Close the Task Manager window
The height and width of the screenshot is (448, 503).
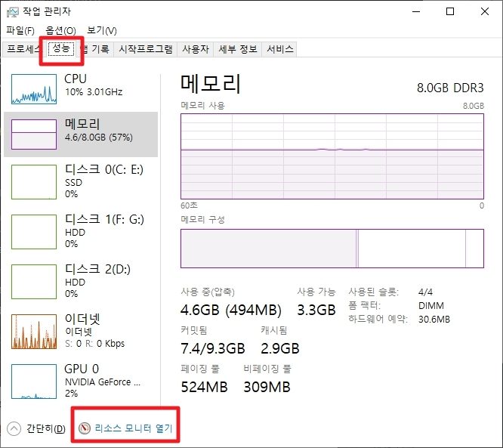[x=485, y=11]
